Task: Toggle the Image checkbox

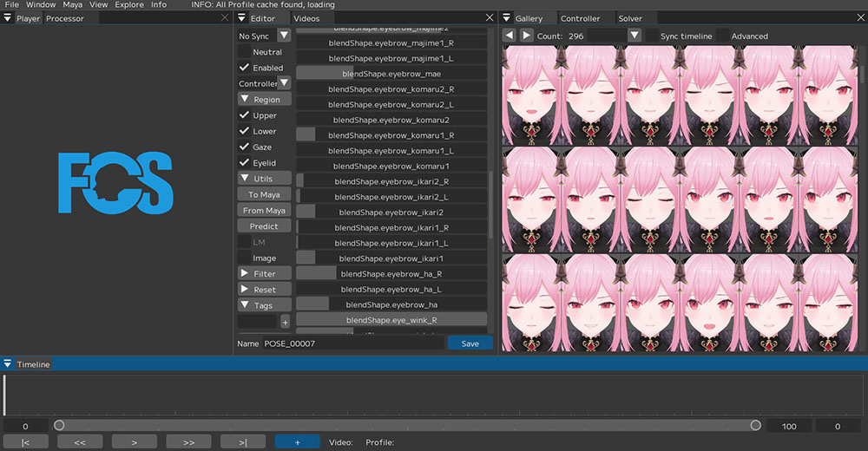Action: 244,258
